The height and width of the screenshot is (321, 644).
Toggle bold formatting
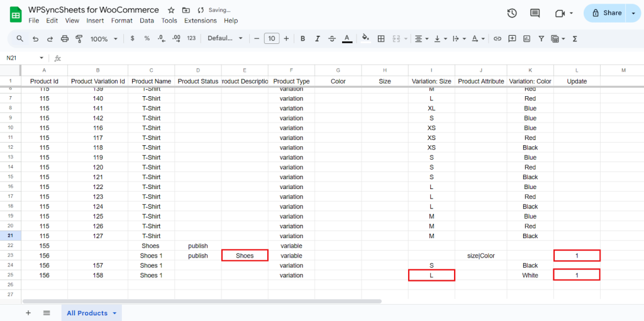pyautogui.click(x=303, y=38)
